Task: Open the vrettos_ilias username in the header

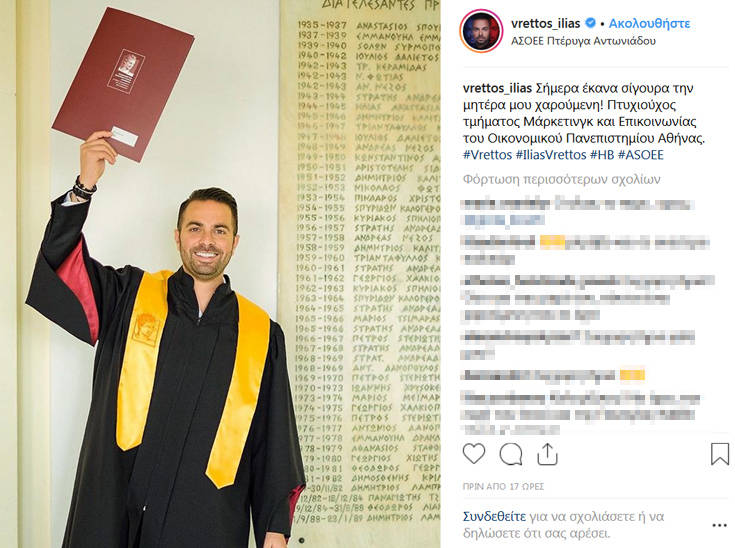Action: (546, 23)
